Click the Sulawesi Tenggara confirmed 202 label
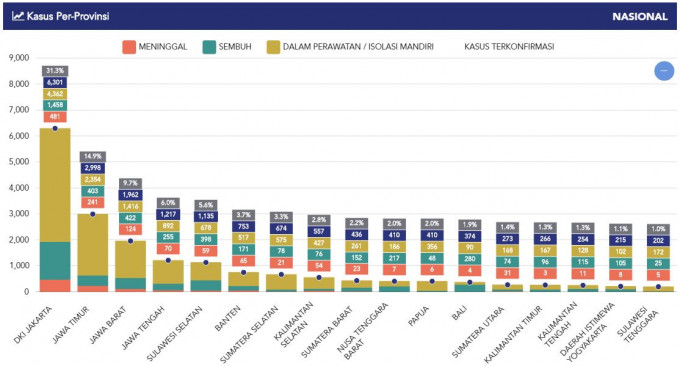The image size is (680, 366). tap(658, 240)
